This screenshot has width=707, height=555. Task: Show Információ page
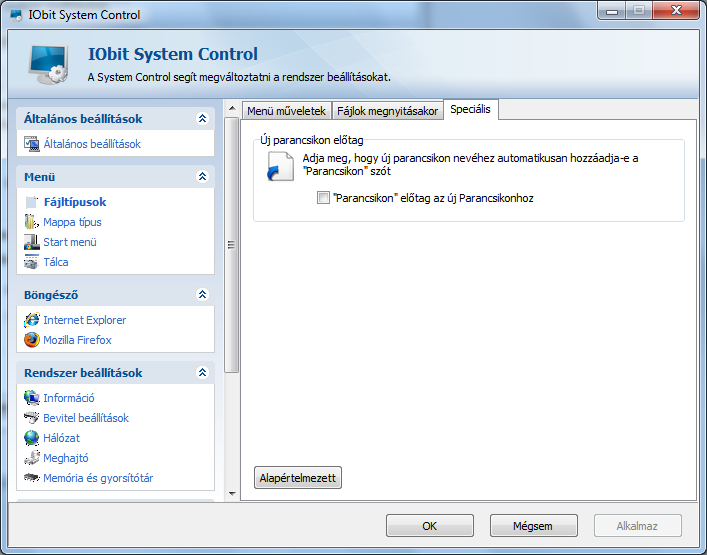(x=69, y=398)
